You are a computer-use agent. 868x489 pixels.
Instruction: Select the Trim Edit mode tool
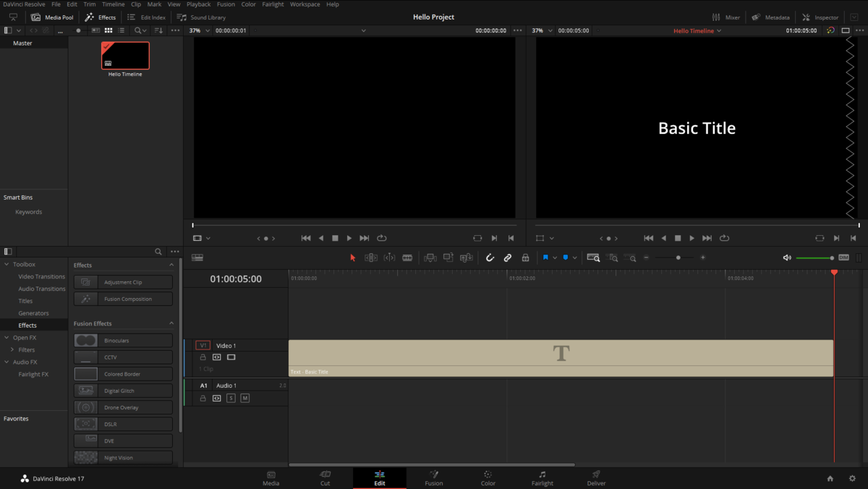click(x=371, y=257)
